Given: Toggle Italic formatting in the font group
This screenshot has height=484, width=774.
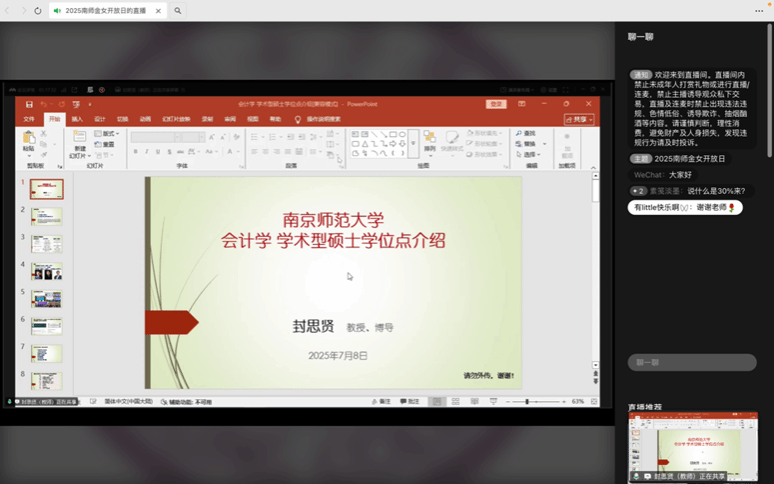Looking at the screenshot, I should (x=146, y=152).
